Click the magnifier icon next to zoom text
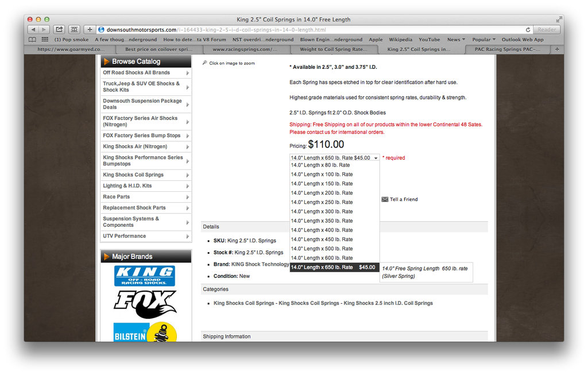Screen dimensions: 588x375 click(x=205, y=63)
